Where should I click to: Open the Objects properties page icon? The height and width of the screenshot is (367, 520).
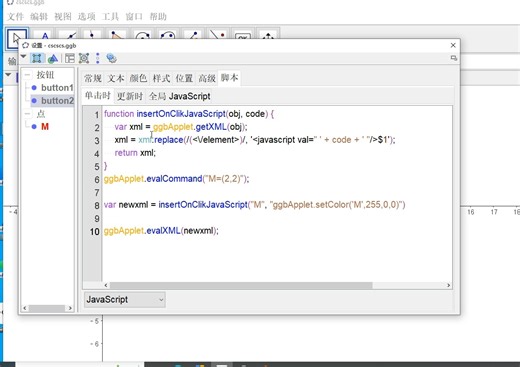click(37, 58)
